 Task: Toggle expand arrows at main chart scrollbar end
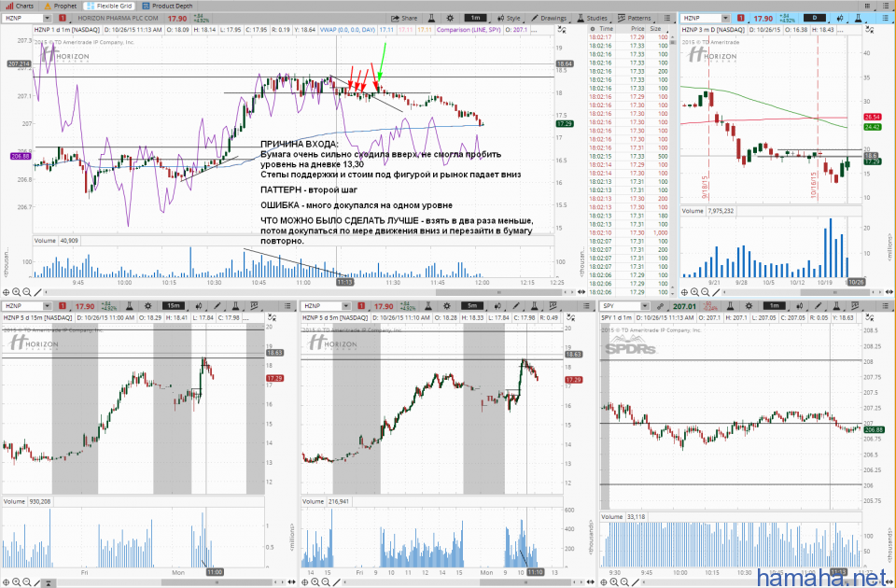point(581,292)
